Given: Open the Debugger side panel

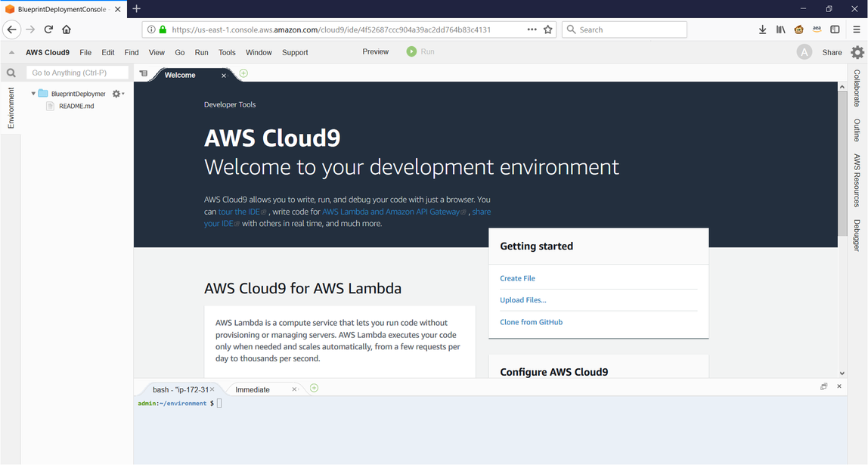Looking at the screenshot, I should click(857, 235).
